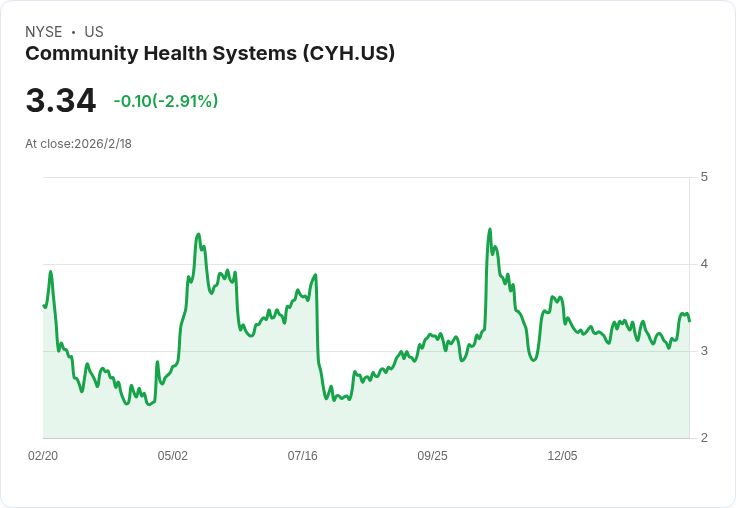
Task: Click the NYSE exchange label
Action: pos(44,32)
